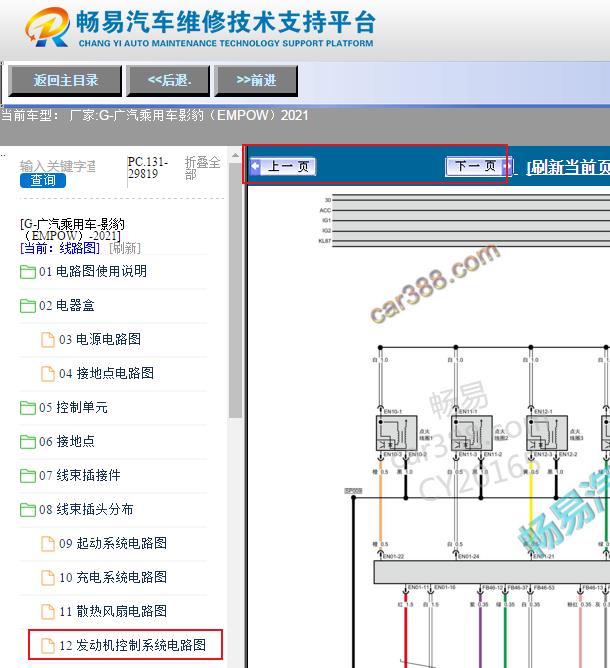This screenshot has height=668, width=610.
Task: Click the document icon for 09 起动系统电路图
Action: [48, 544]
